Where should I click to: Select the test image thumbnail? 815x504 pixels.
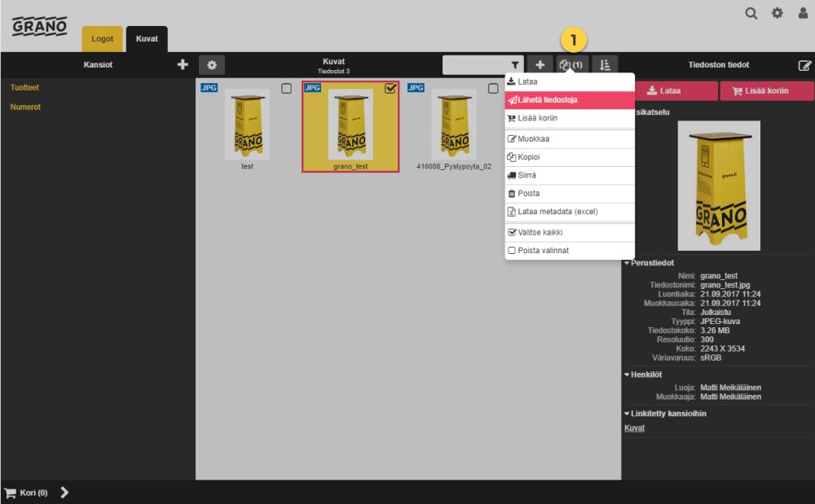247,124
